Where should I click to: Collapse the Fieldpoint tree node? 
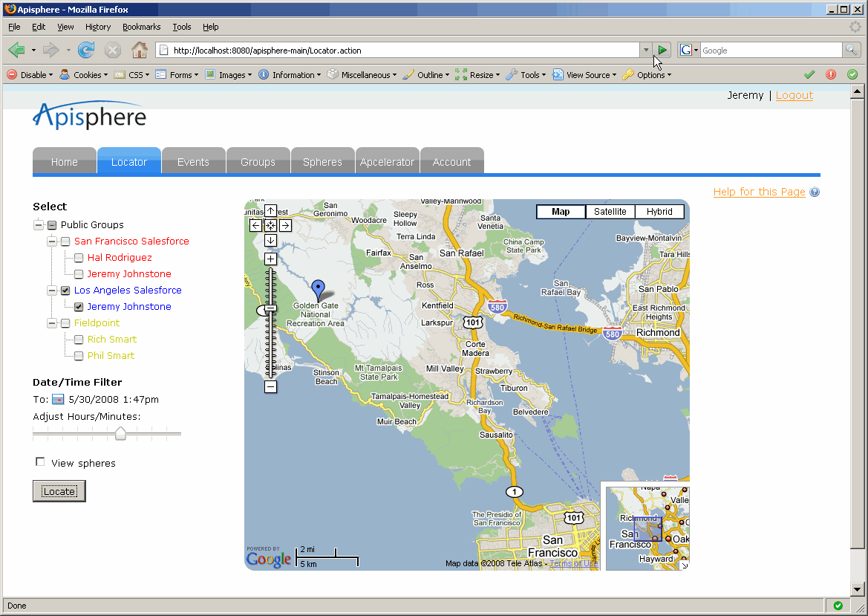click(x=52, y=323)
